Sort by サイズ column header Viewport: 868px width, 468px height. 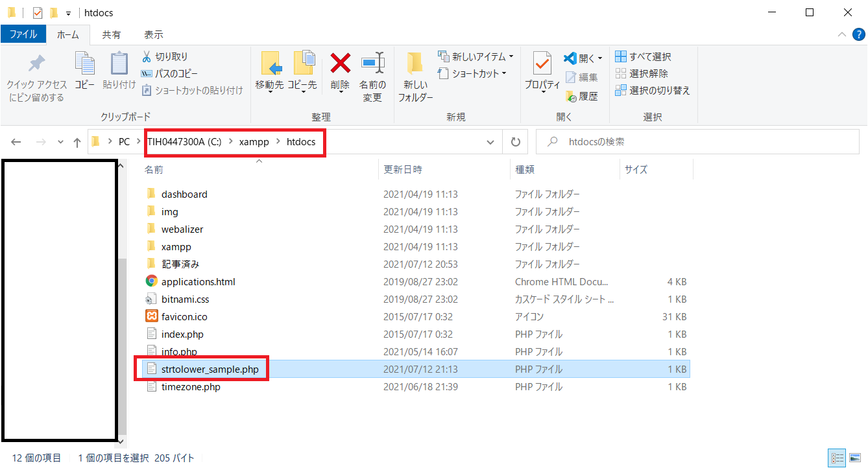pos(656,169)
